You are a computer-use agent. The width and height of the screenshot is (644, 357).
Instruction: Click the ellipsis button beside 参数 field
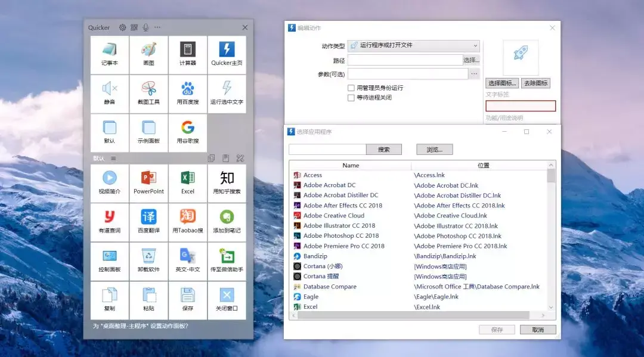coord(474,74)
